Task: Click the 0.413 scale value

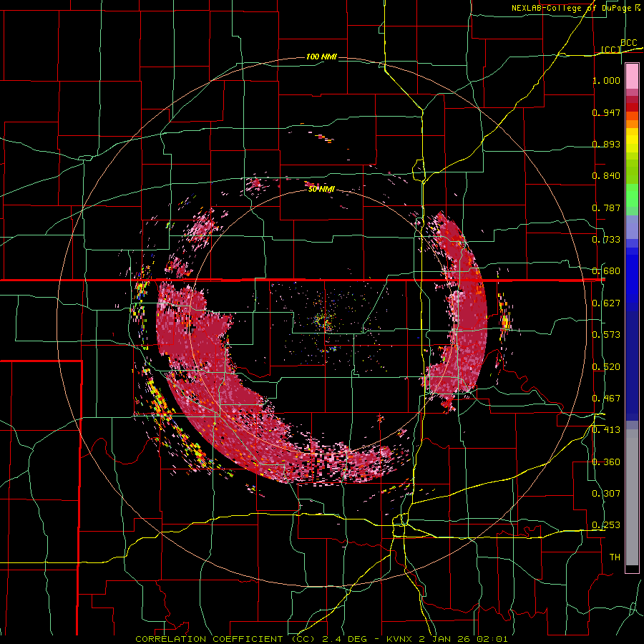Action: [x=606, y=430]
